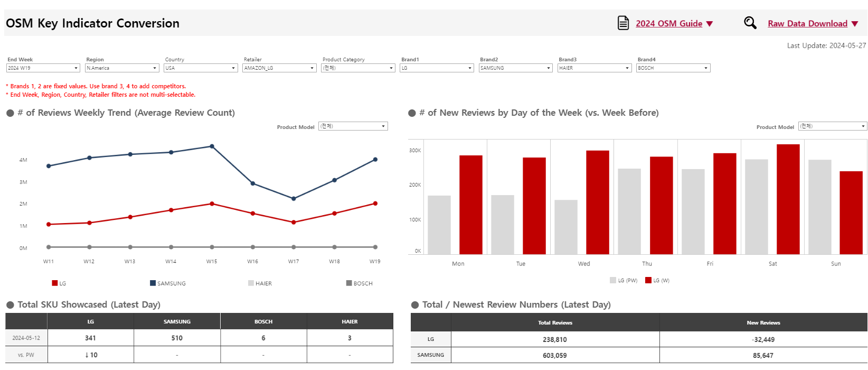Click the arrow after Raw Data Download
The height and width of the screenshot is (370, 868).
click(855, 24)
